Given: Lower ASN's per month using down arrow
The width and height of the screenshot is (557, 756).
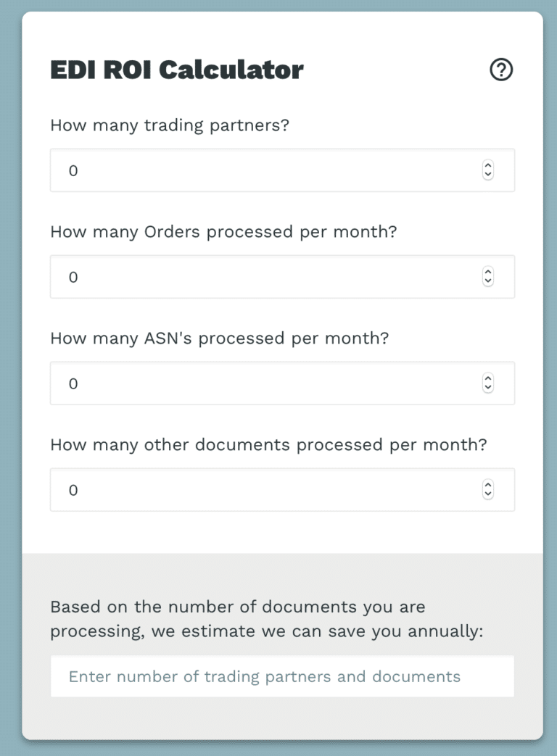Looking at the screenshot, I should [x=488, y=388].
